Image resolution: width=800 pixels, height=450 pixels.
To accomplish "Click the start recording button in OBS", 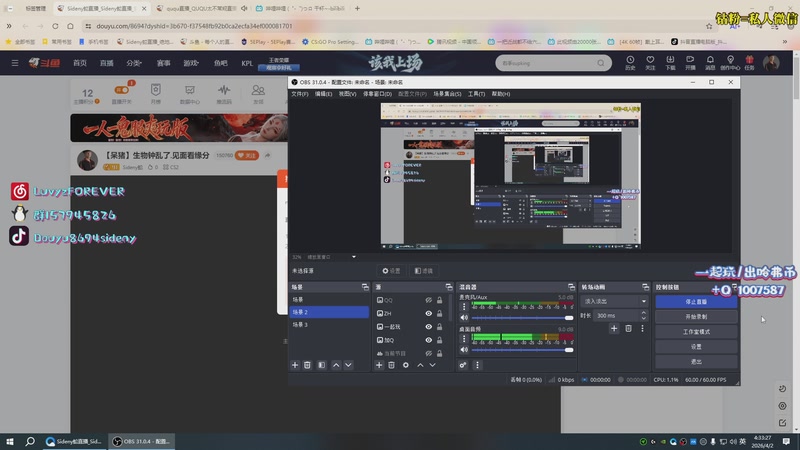I will pos(696,316).
